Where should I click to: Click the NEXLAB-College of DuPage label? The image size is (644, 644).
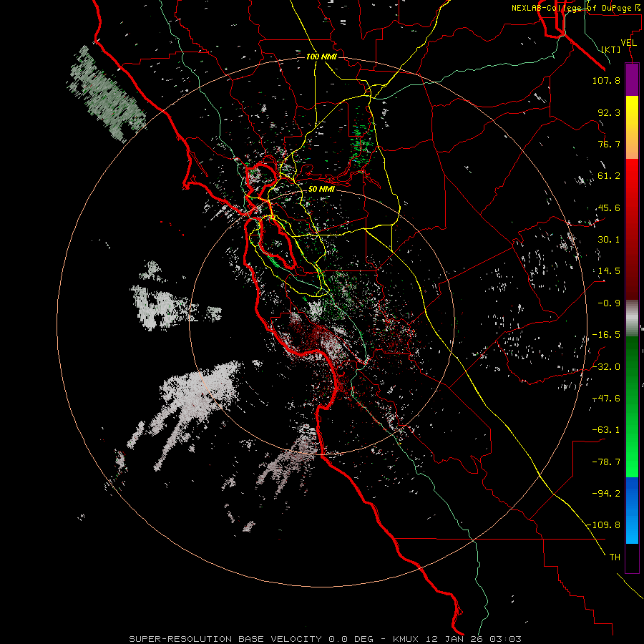pyautogui.click(x=577, y=8)
